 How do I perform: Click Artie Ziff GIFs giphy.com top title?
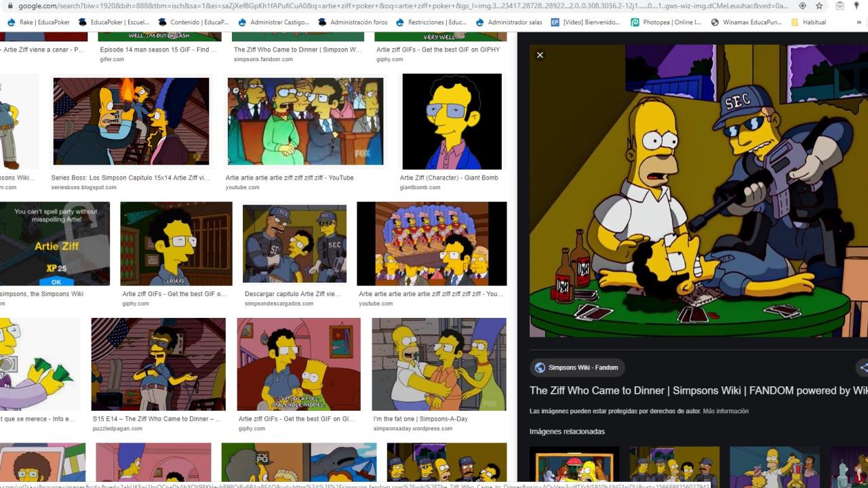[x=438, y=49]
